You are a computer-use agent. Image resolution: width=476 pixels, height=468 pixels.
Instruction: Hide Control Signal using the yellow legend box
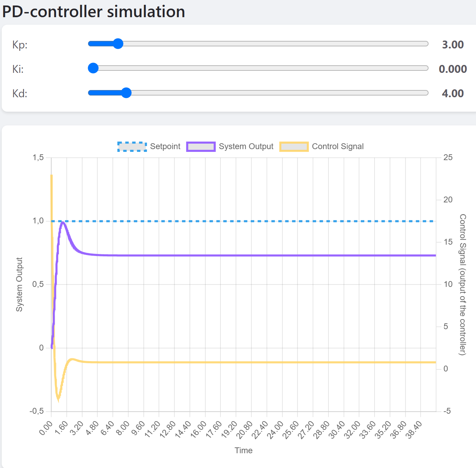click(x=294, y=147)
